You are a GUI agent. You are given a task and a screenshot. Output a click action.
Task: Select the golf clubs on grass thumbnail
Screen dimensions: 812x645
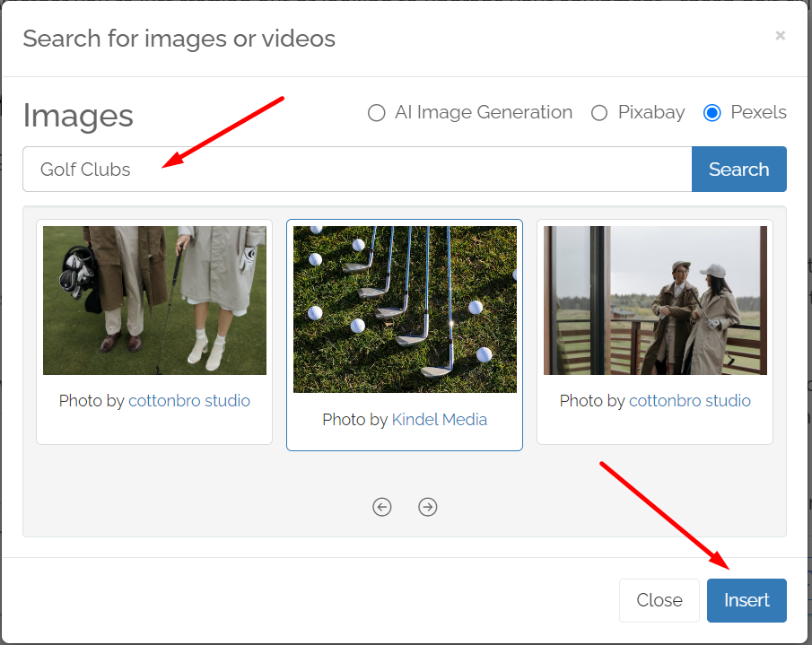405,309
